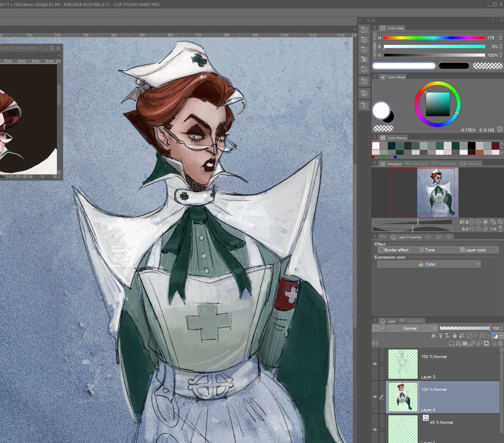Viewport: 504px width, 443px height.
Task: Create a new vector layer
Action: coord(459,343)
